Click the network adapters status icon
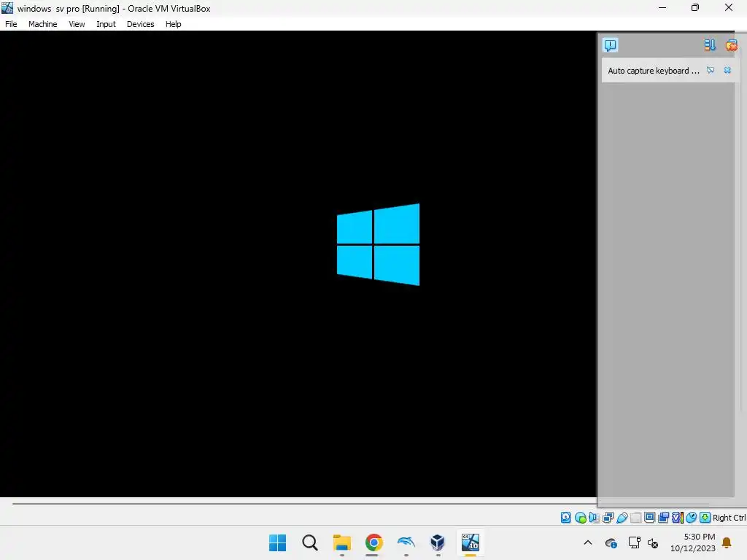Viewport: 747px width, 560px height. [x=608, y=518]
